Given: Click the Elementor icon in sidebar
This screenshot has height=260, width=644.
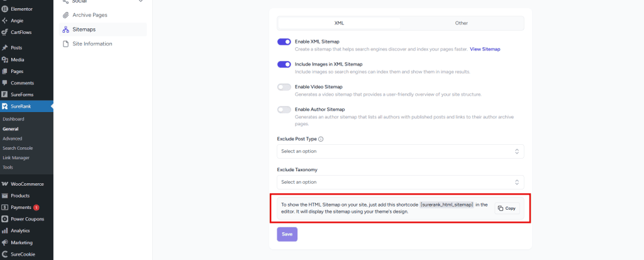Looking at the screenshot, I should tap(5, 9).
